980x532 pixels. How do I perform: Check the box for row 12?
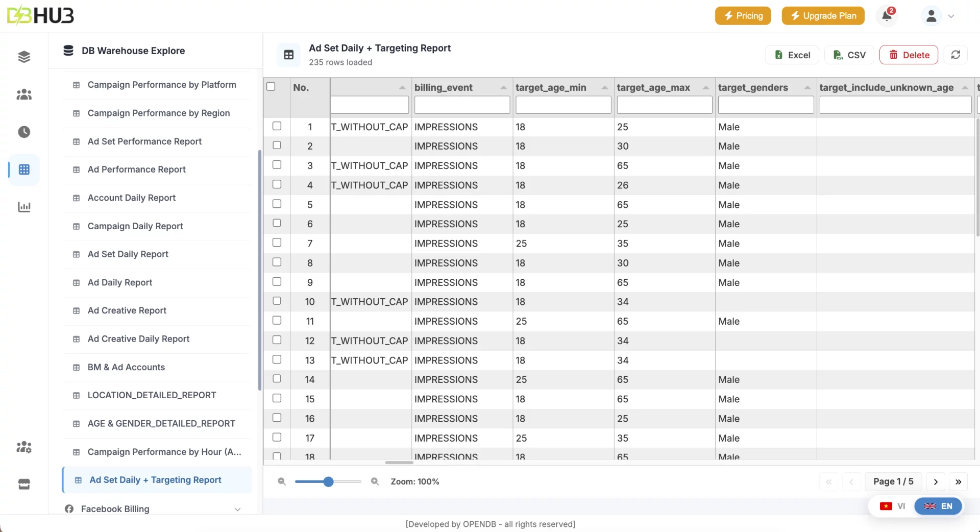(x=277, y=340)
